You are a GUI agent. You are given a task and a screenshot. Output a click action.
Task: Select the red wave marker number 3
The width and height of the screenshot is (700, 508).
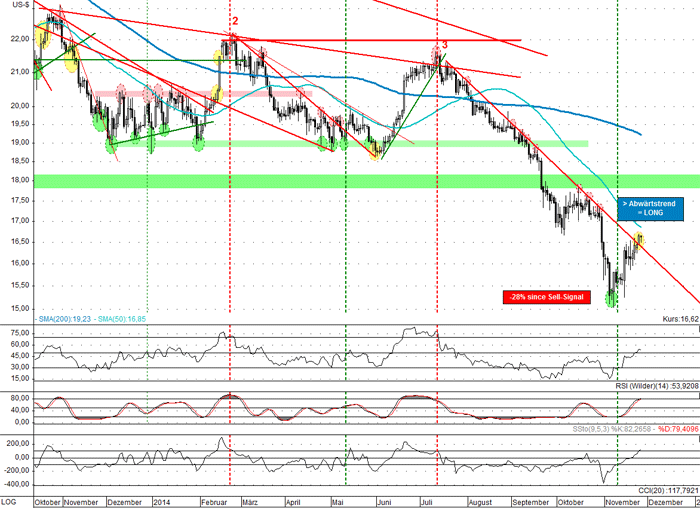(445, 45)
